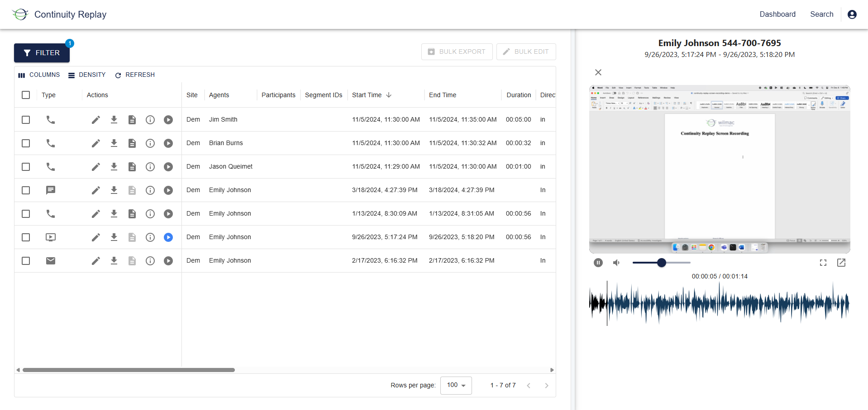The height and width of the screenshot is (410, 868).
Task: Select the 3/18/2024 chat row checkbox
Action: 26,190
